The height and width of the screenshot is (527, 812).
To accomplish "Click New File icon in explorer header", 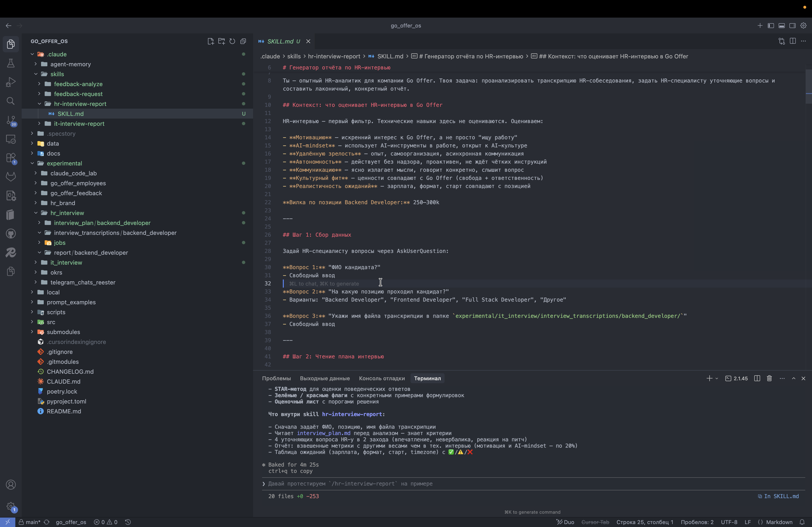I will point(210,41).
